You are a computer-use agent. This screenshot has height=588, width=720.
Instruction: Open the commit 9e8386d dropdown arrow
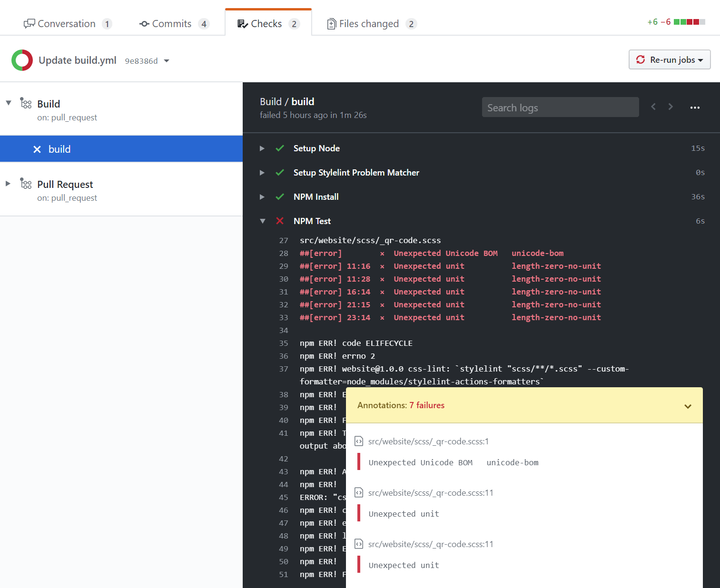click(167, 61)
